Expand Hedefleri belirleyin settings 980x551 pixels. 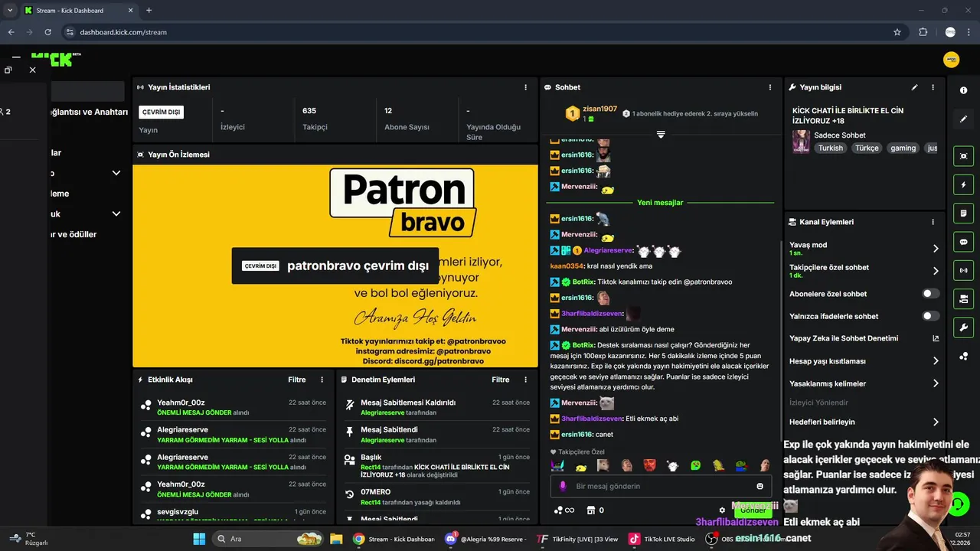coord(936,422)
